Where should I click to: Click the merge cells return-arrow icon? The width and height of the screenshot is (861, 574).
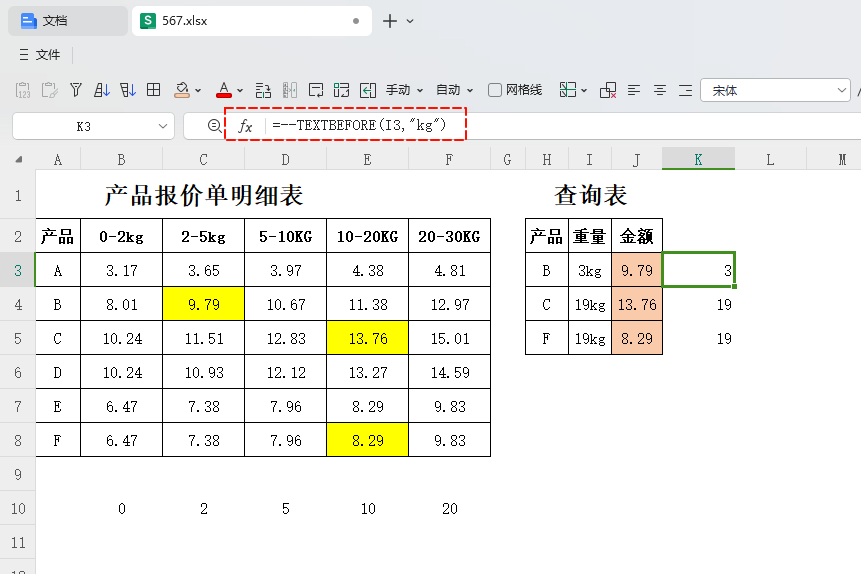point(316,90)
